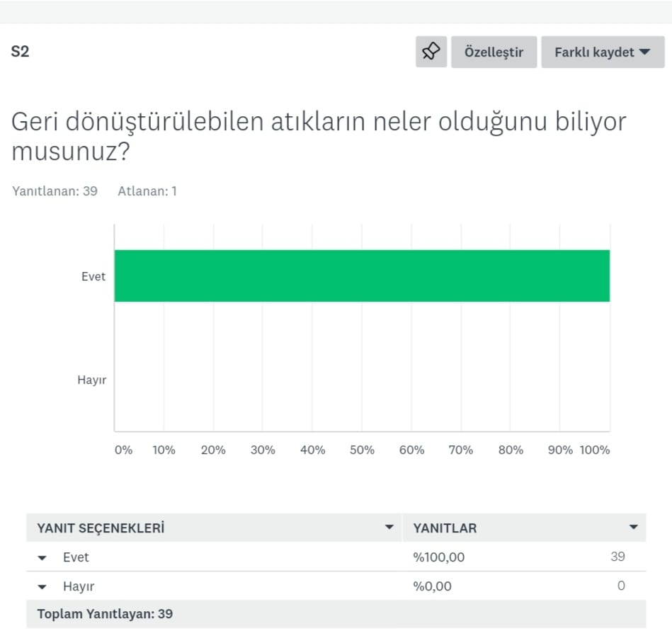The width and height of the screenshot is (672, 631).
Task: Click the 39 response count for Evet
Action: (620, 557)
